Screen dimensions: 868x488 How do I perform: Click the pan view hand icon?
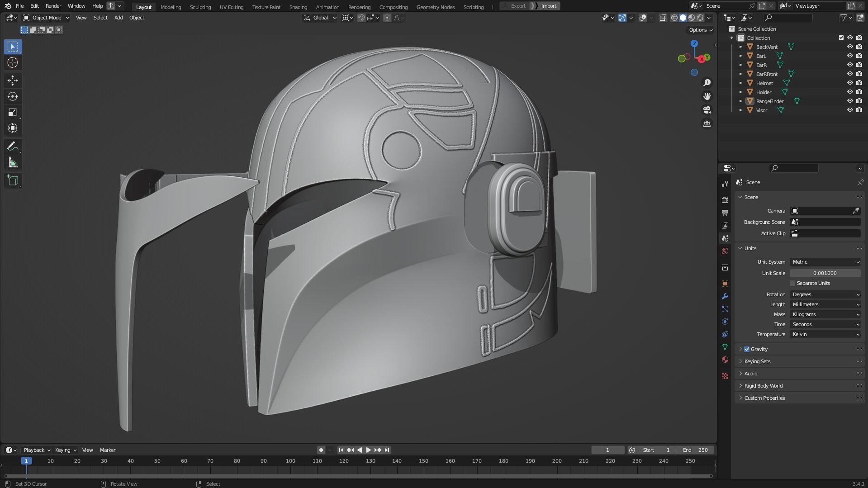(707, 96)
